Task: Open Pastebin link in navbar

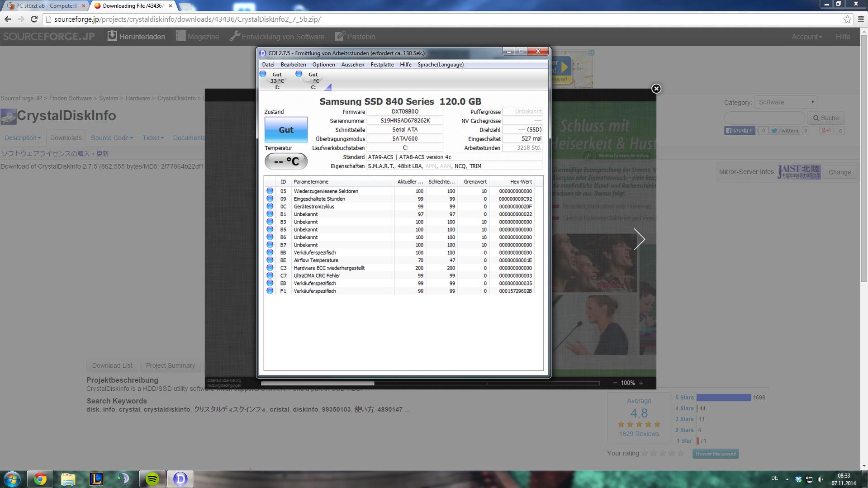Action: (355, 37)
